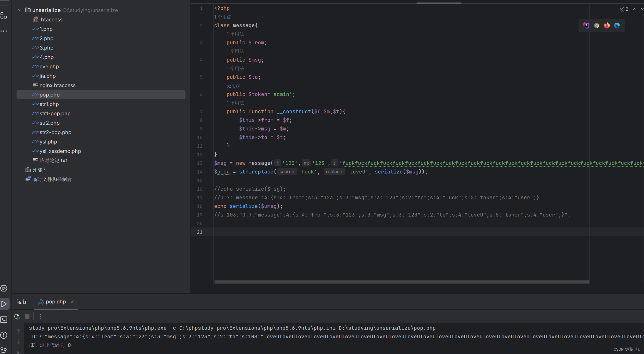Open the more tool windows ellipsis
Screen dimensions: 644x354
tap(4, 31)
